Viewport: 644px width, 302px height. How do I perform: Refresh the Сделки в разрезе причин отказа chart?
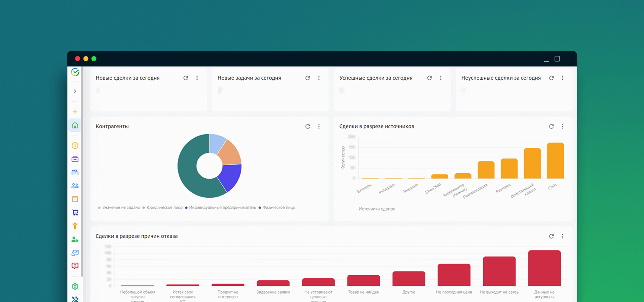pyautogui.click(x=551, y=236)
